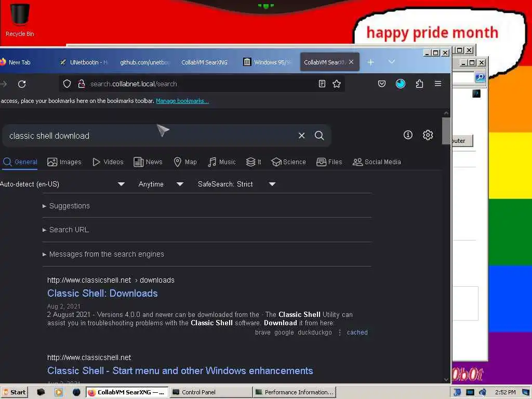Expand the Suggestions section
Viewport: 532px width, 399px height.
[66, 206]
